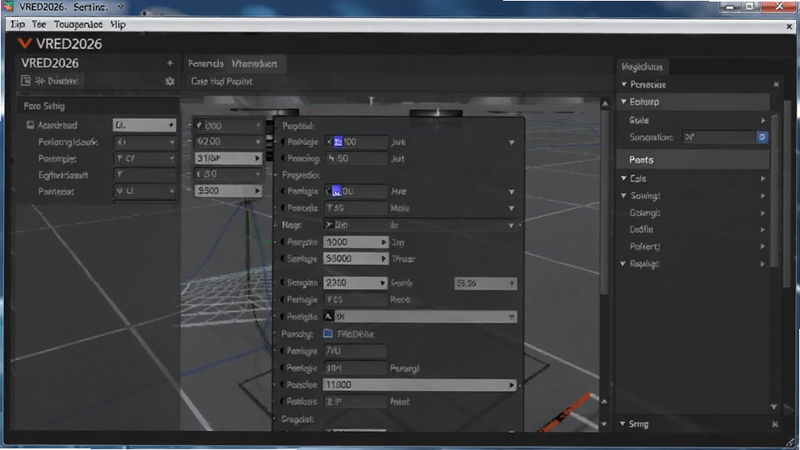Screen dimensions: 800x450
Task: Click the right panel's scroll-down arrow
Action: (x=774, y=407)
